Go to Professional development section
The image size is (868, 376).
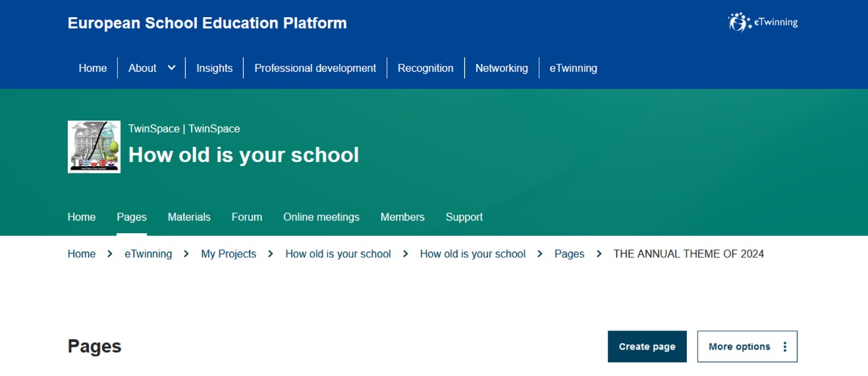[x=315, y=68]
